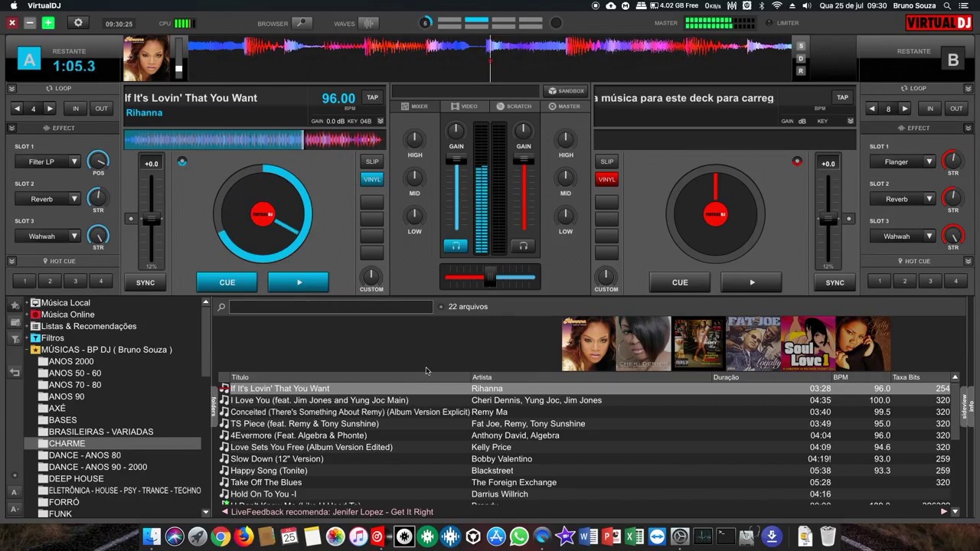This screenshot has height=551, width=980.
Task: Click the LiveFeedback next arrow icon
Action: pos(944,511)
